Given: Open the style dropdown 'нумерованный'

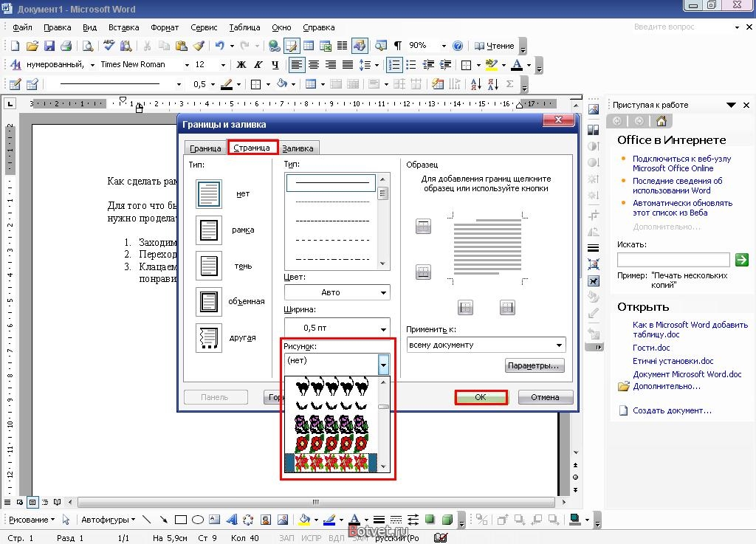Looking at the screenshot, I should [92, 64].
